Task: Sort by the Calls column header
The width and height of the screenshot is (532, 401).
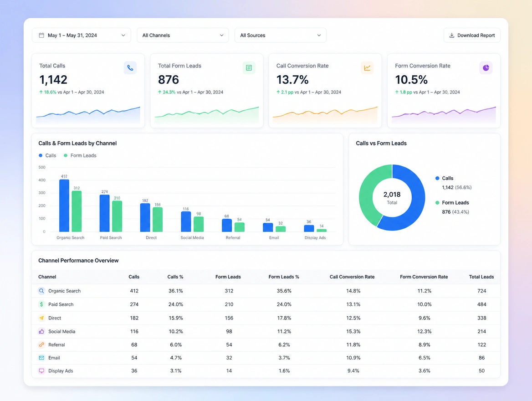Action: [134, 277]
